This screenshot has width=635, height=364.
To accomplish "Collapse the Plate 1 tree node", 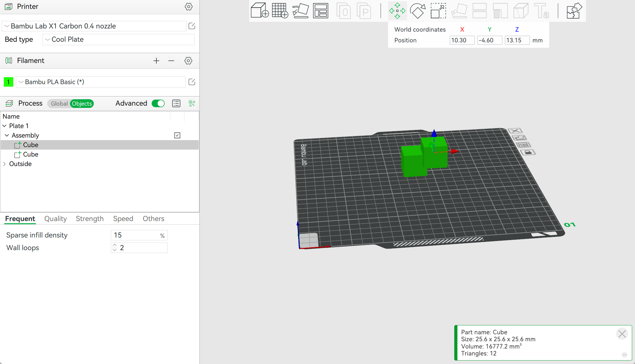I will point(4,126).
